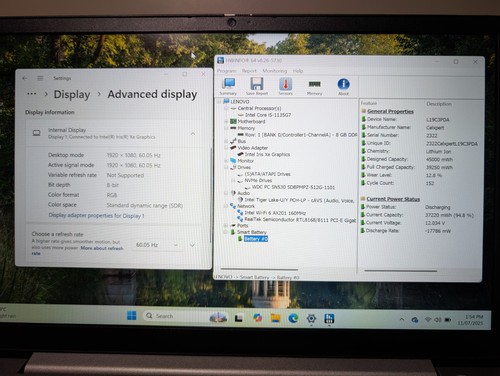This screenshot has height=376, width=500.
Task: Collapse the Internal Display section chevron
Action: pyautogui.click(x=193, y=133)
